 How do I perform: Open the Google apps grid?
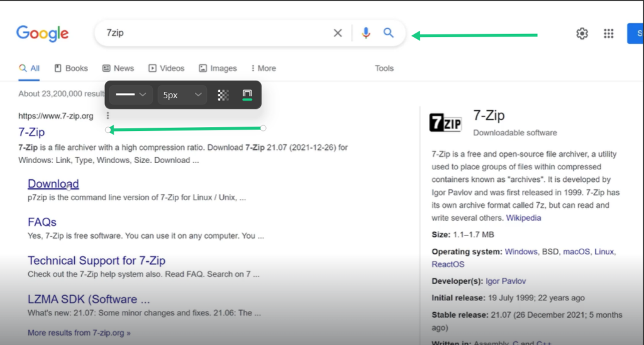pos(609,33)
